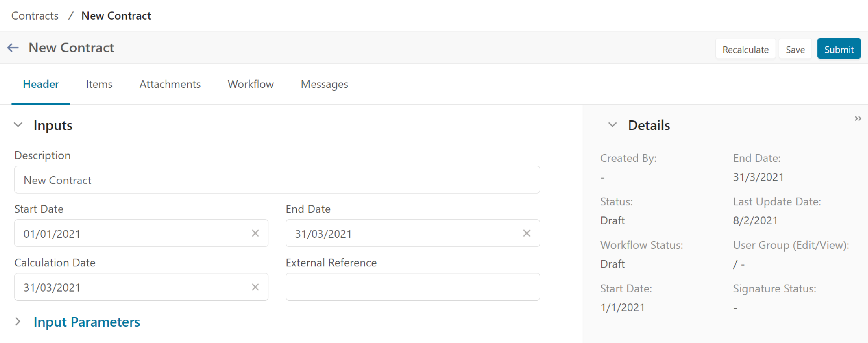868x343 pixels.
Task: Clear the Start Date field value
Action: pyautogui.click(x=255, y=233)
